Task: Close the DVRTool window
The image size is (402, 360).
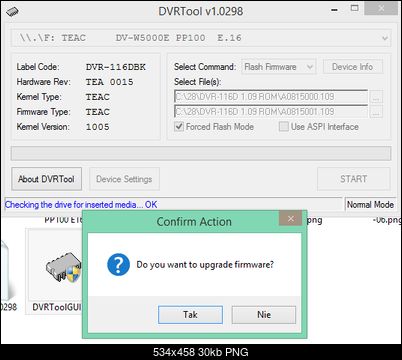Action: 381,9
